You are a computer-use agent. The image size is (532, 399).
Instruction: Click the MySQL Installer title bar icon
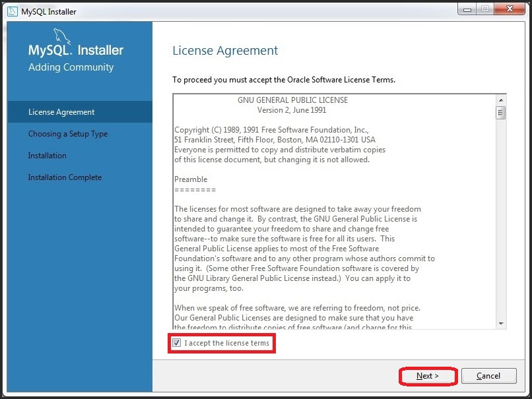[x=13, y=11]
